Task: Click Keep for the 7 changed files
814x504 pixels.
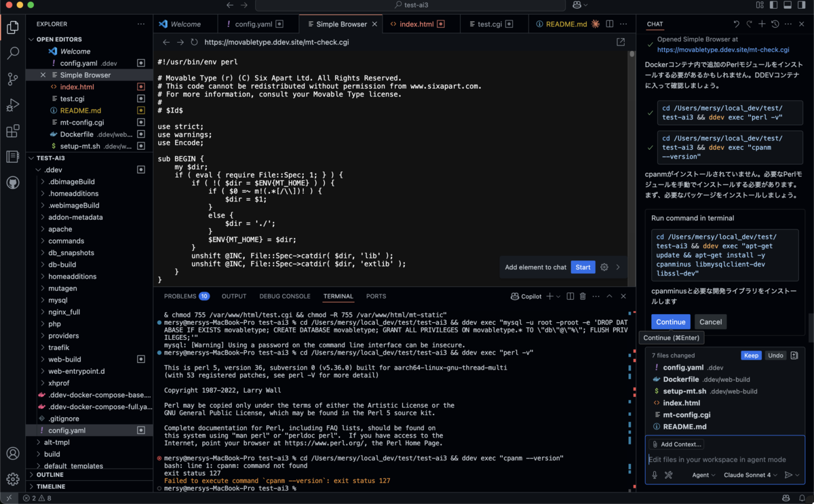Action: click(x=751, y=355)
